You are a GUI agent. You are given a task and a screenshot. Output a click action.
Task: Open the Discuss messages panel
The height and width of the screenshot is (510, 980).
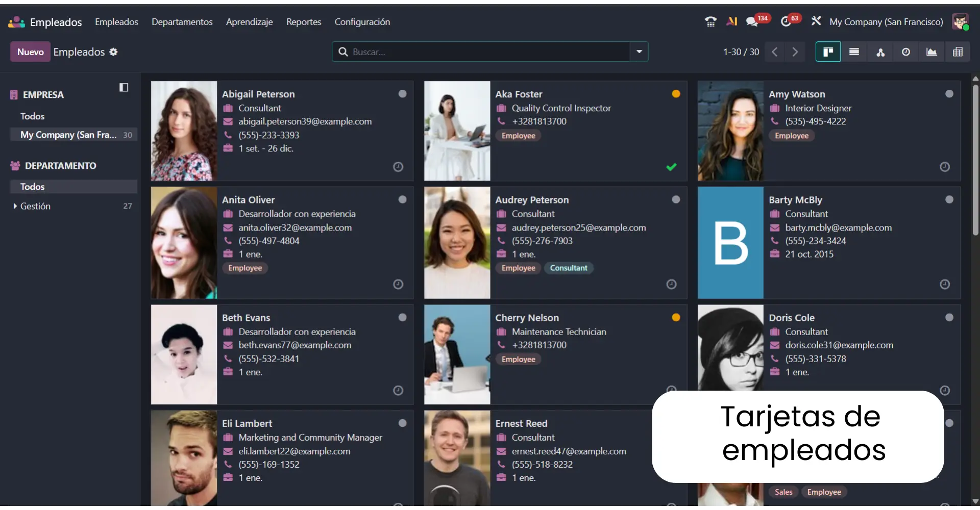click(752, 21)
